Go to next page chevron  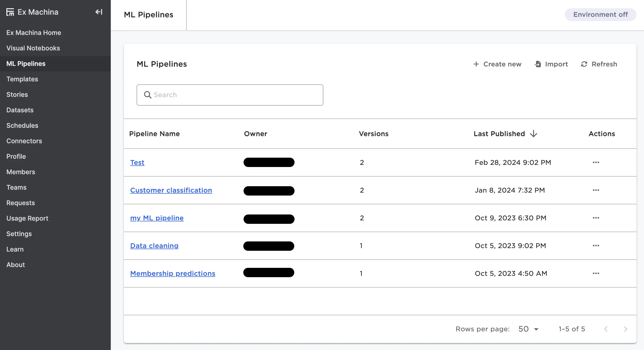click(625, 329)
